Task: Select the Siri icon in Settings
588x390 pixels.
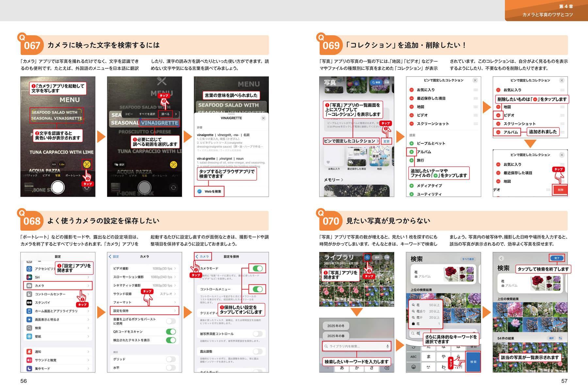Action: (29, 277)
